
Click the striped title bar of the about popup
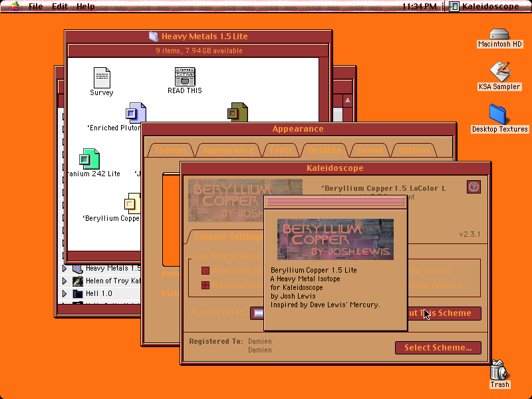(335, 202)
